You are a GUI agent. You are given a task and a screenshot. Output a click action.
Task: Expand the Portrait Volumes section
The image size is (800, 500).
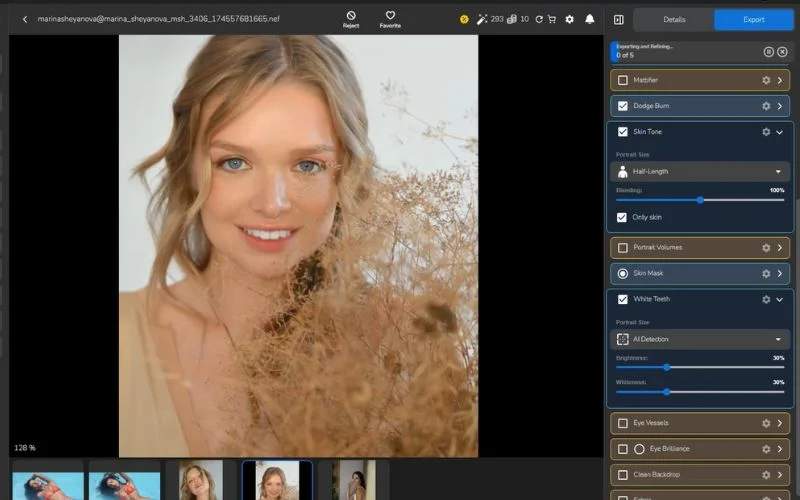click(x=779, y=247)
